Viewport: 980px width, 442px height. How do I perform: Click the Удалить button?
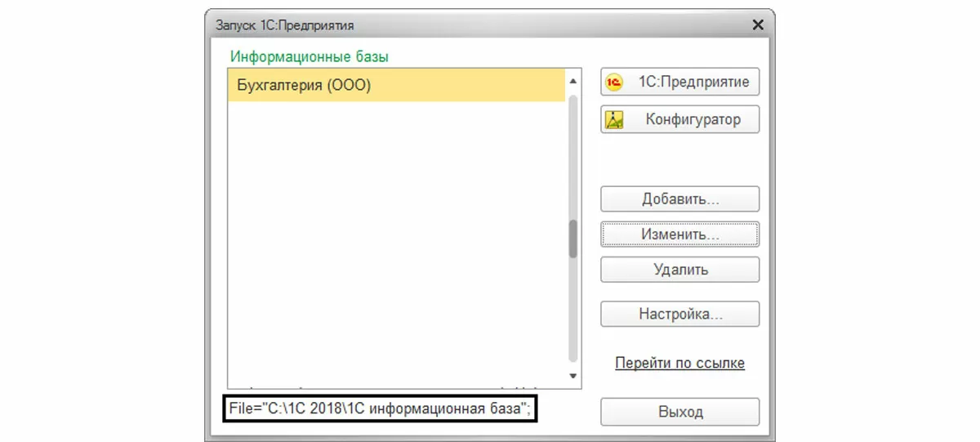pos(680,270)
